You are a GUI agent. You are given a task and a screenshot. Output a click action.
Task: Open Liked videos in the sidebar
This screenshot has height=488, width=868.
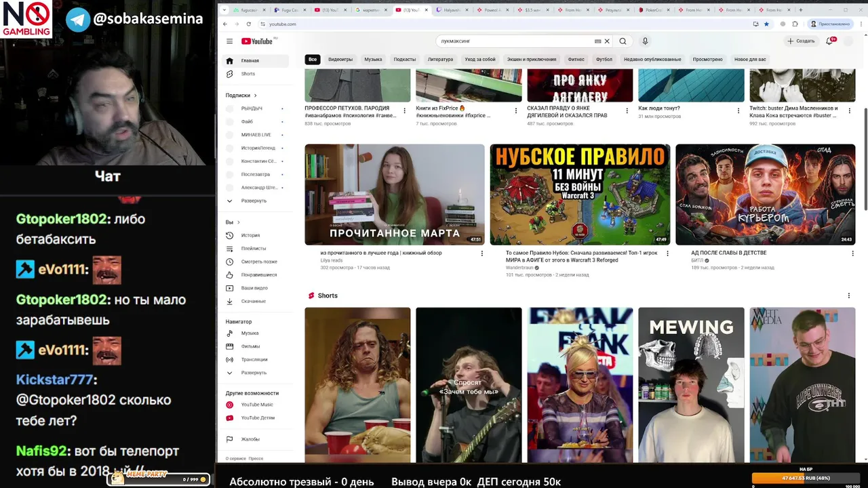(256, 275)
